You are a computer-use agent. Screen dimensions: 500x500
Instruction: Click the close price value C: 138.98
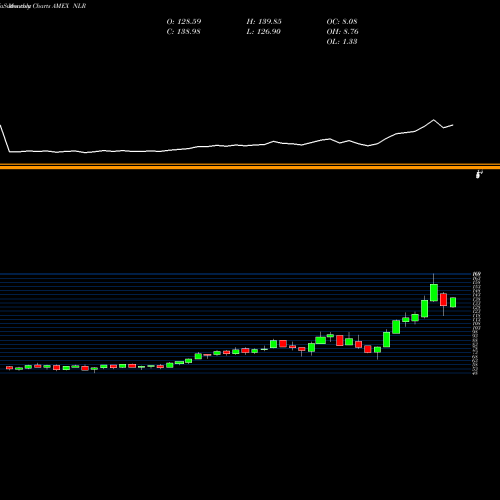click(183, 32)
